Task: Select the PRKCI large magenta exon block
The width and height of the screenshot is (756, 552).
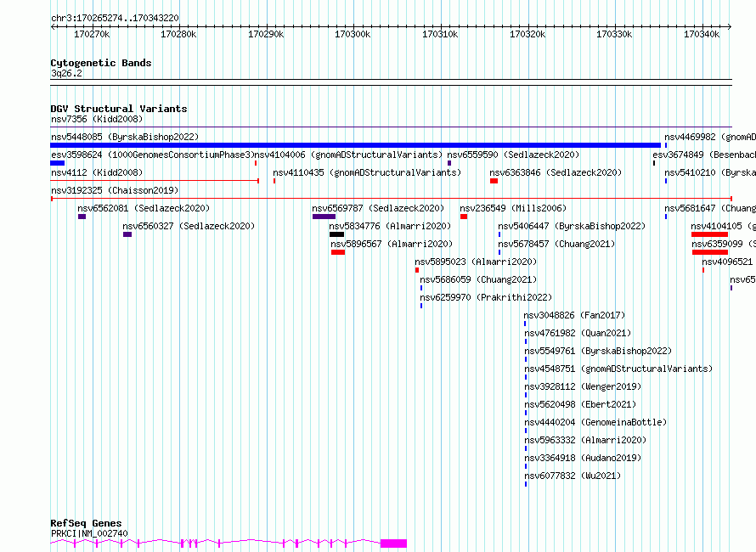Action: coord(393,544)
